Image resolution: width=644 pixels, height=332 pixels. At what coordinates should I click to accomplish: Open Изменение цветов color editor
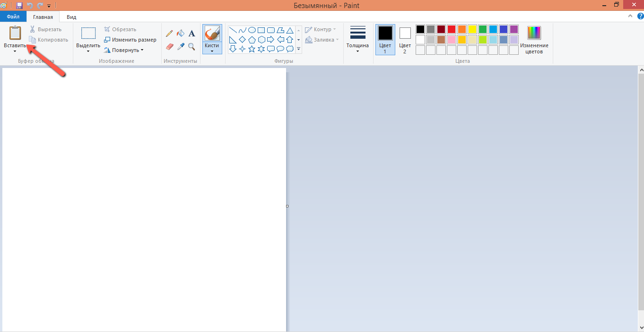(534, 40)
